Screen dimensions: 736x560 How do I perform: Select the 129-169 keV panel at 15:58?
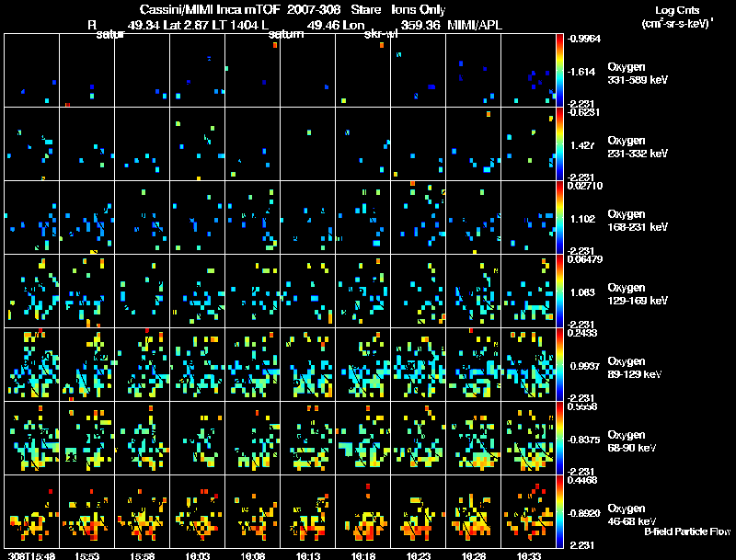[x=143, y=291]
